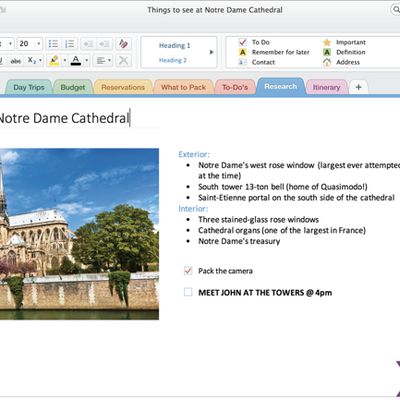Click the Contact tag icon
Image resolution: width=400 pixels, height=400 pixels.
point(243,62)
